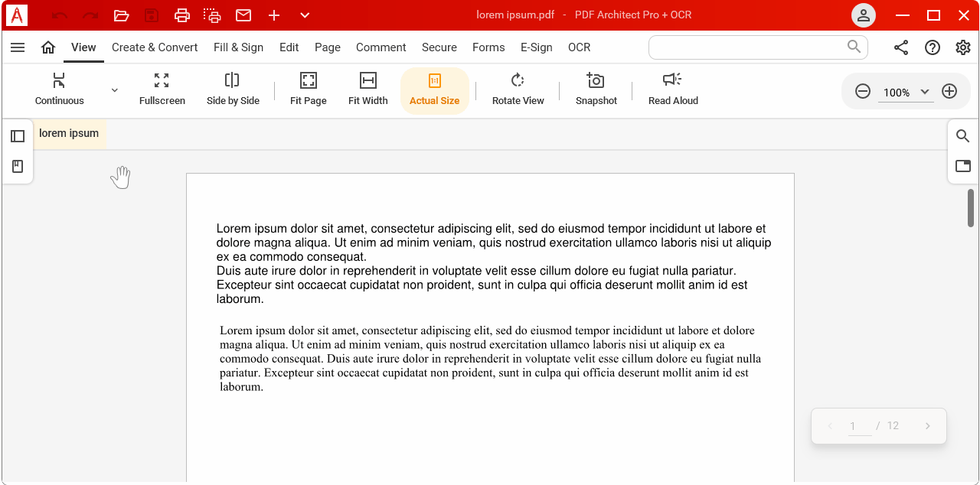Open the user account profile
This screenshot has height=485, width=980.
click(x=864, y=15)
